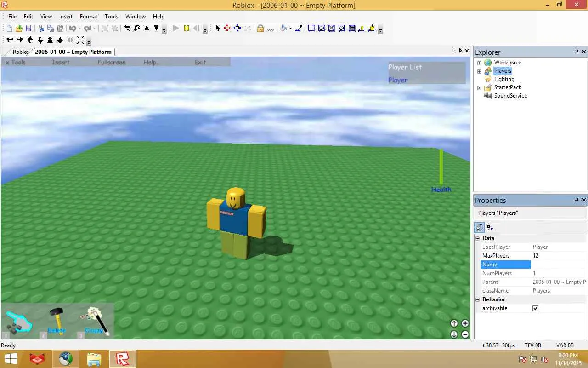Open the Format menu
The image size is (588, 368).
coord(89,17)
